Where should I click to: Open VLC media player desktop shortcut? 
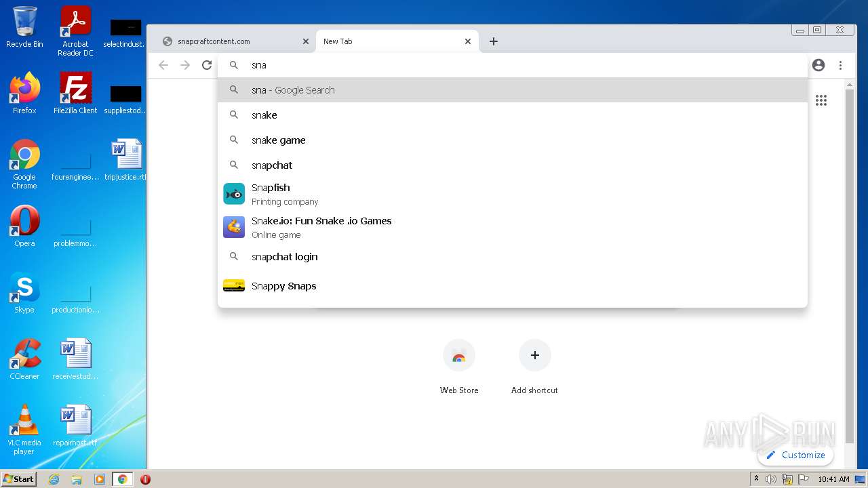(24, 430)
